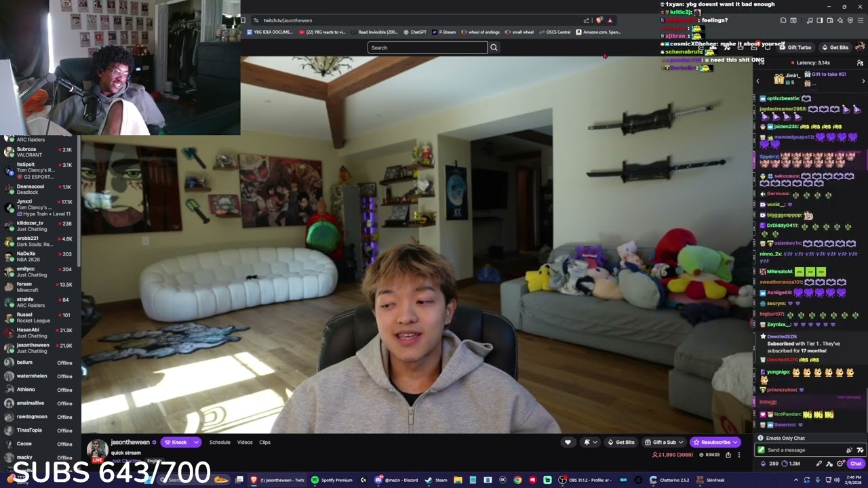Switch to the Schedule tab
The width and height of the screenshot is (868, 488).
[220, 443]
